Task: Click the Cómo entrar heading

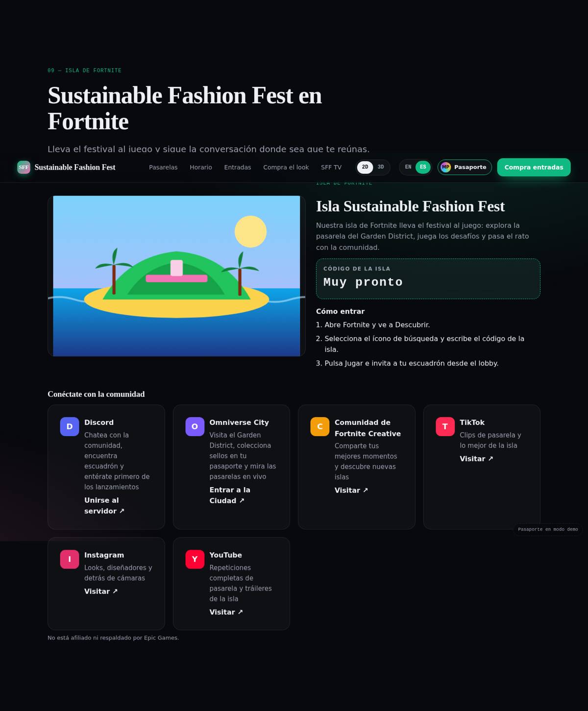Action: coord(340,312)
